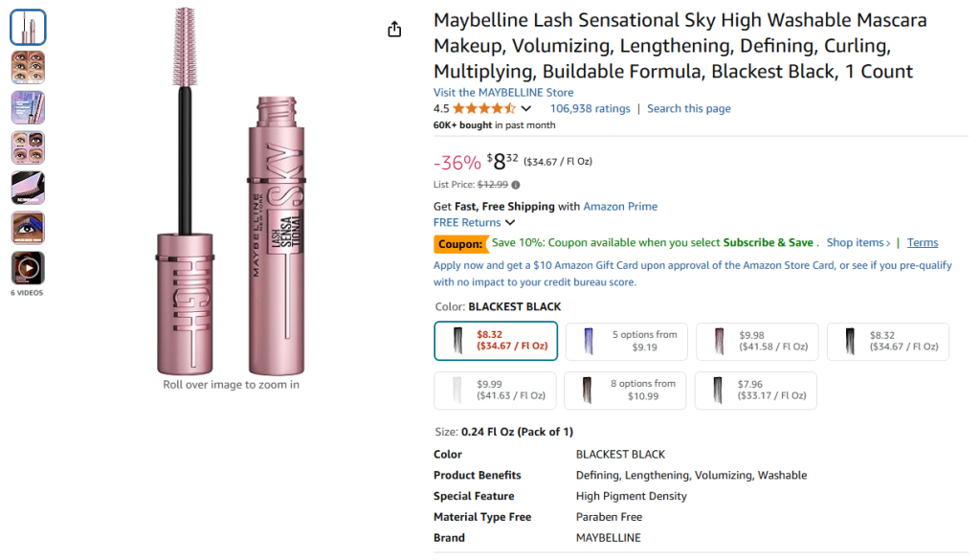Select the clear $9.99 color option
The width and height of the screenshot is (980, 560).
point(495,391)
